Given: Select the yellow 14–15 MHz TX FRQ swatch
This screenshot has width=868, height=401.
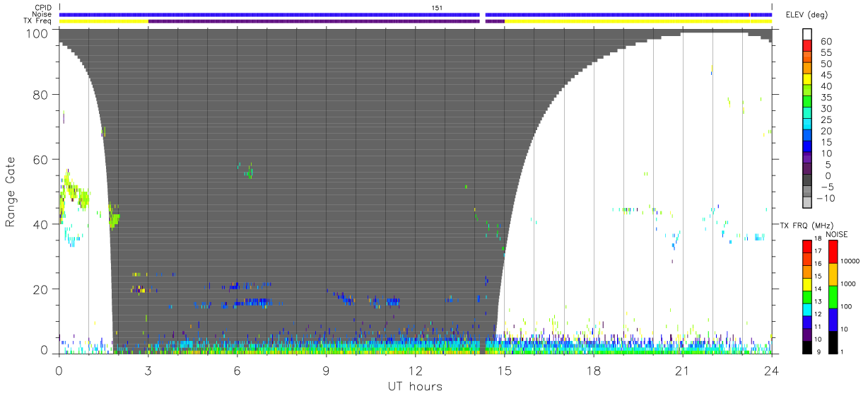Looking at the screenshot, I should pos(807,284).
